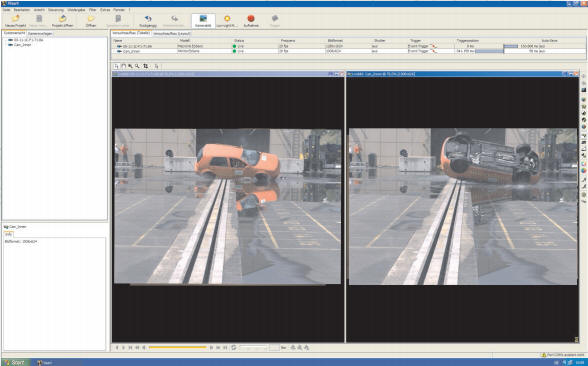Click the Trigger column header
588x366 pixels.
pos(415,40)
